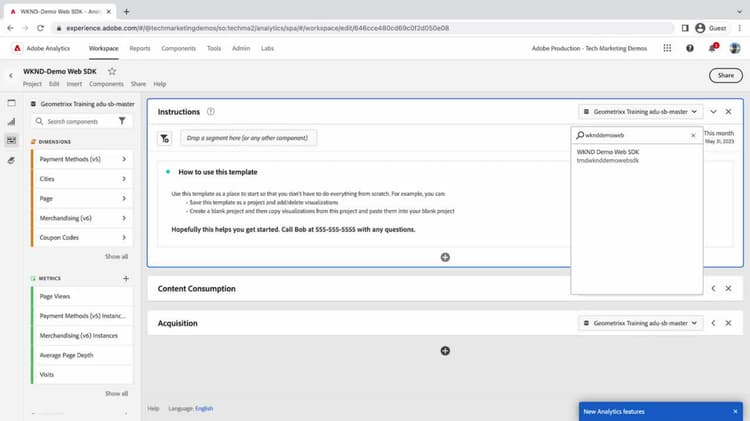750x421 pixels.
Task: Click the filter icon next to component search
Action: coord(122,122)
